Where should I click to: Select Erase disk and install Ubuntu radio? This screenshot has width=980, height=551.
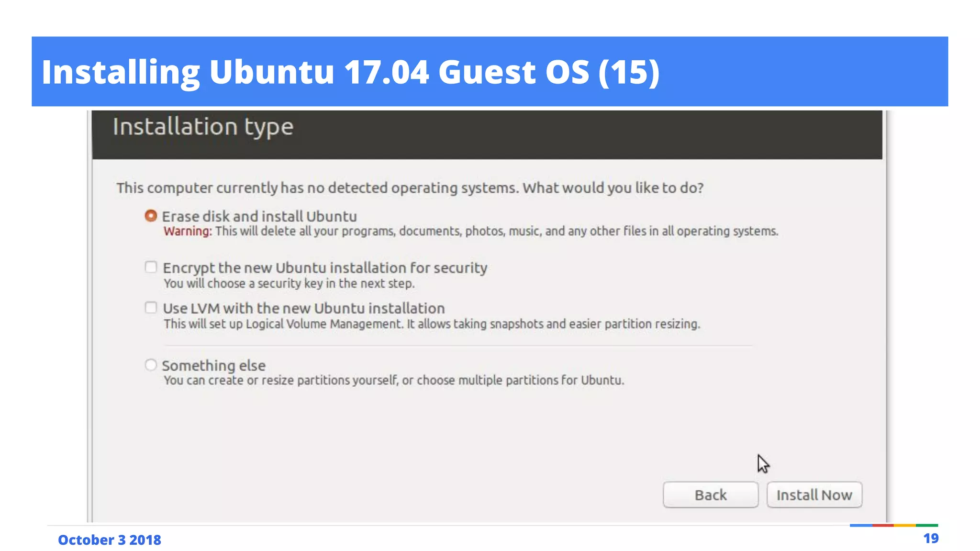point(151,216)
